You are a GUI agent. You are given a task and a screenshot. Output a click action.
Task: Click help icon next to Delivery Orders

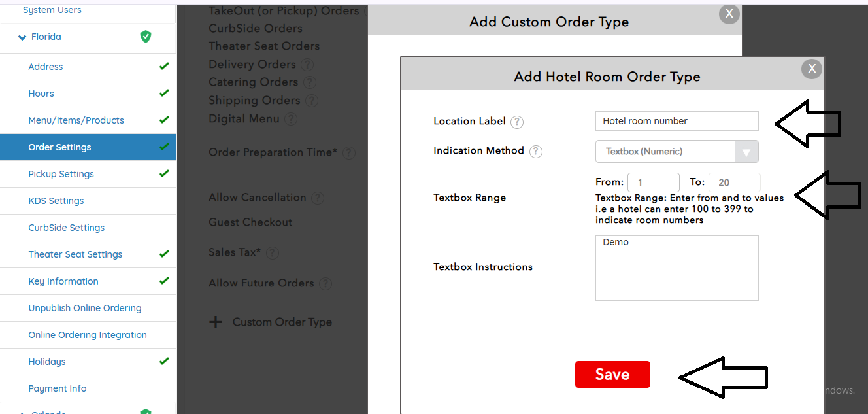[x=307, y=65]
